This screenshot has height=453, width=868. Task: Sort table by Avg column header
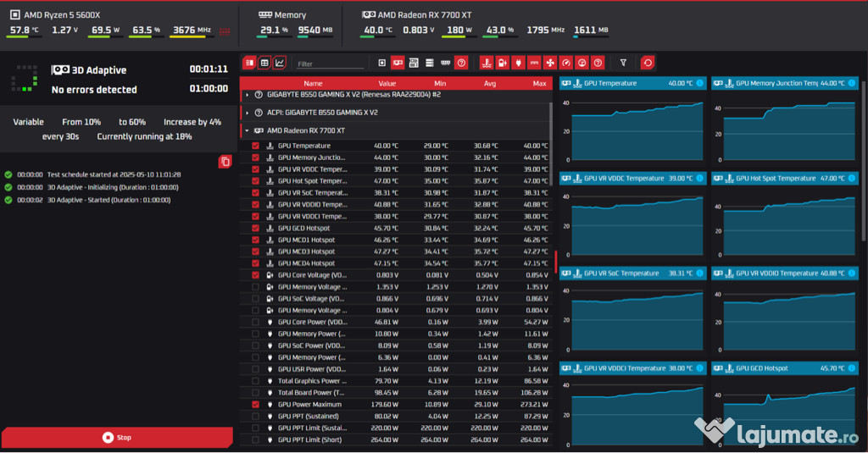coord(490,84)
